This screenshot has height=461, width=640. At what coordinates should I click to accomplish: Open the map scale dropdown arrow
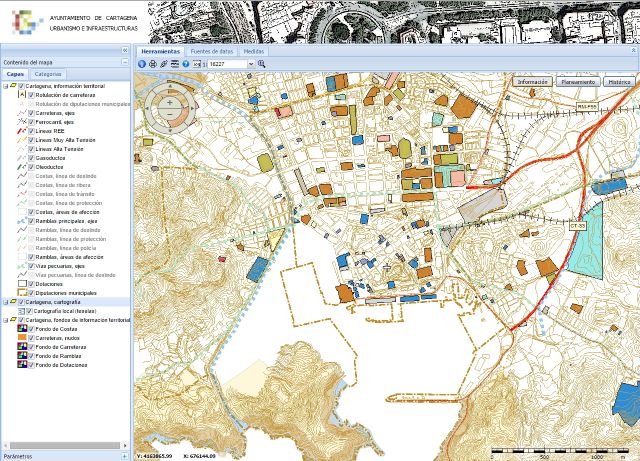[250, 63]
